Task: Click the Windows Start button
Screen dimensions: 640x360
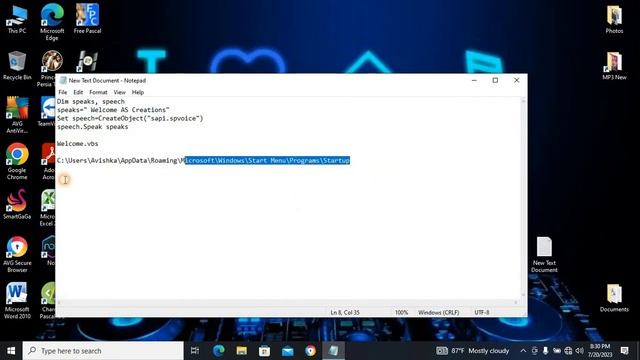Action: 11,351
